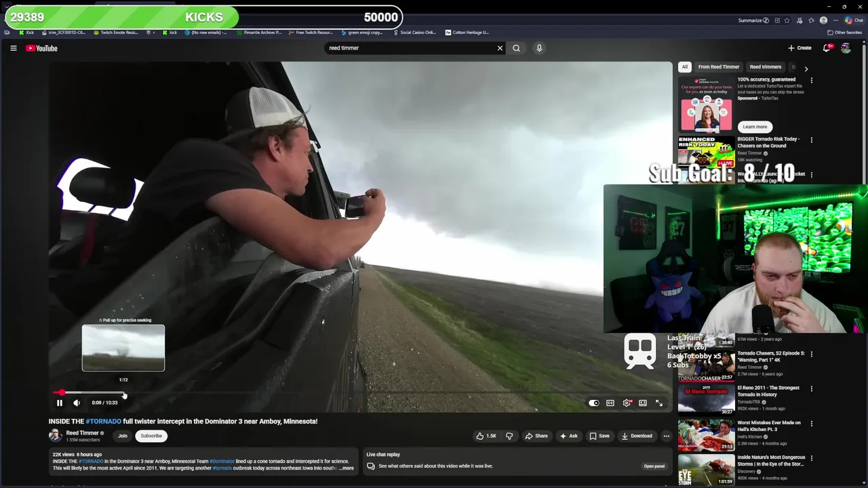
Task: Open Reed Timmer channel avatar
Action: tap(55, 435)
